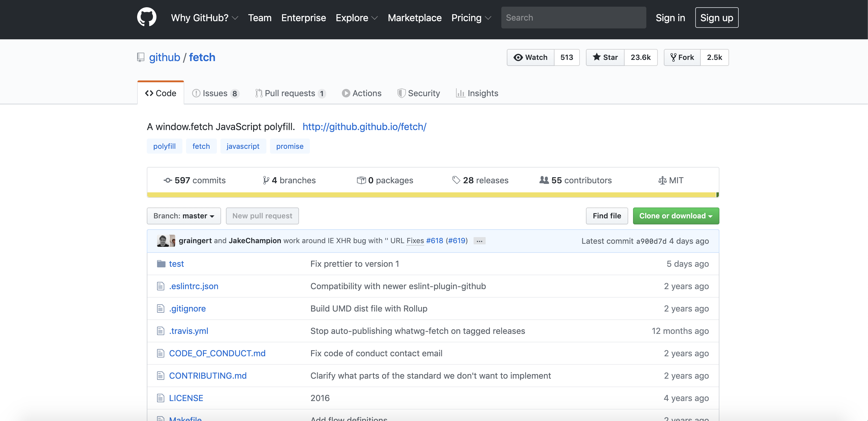Image resolution: width=868 pixels, height=421 pixels.
Task: Click the commits history icon
Action: pos(167,180)
